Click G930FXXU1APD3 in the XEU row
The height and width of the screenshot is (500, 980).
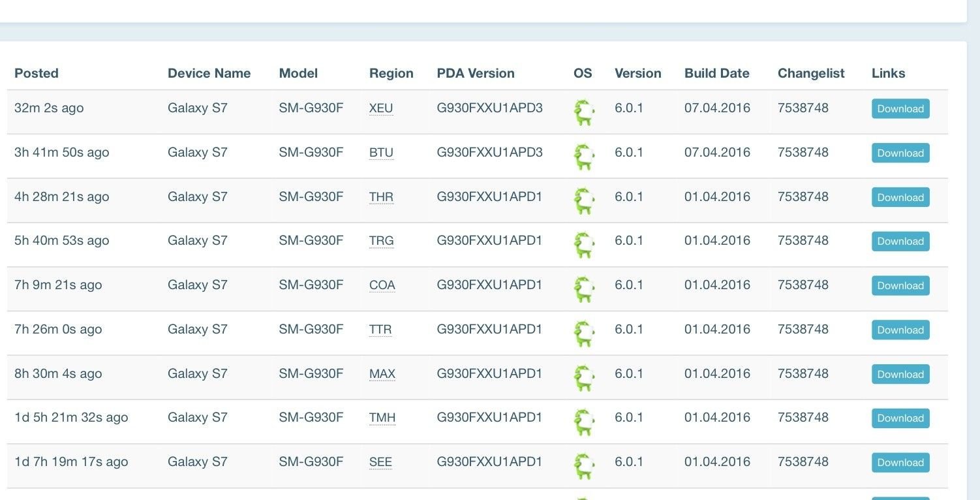click(490, 108)
